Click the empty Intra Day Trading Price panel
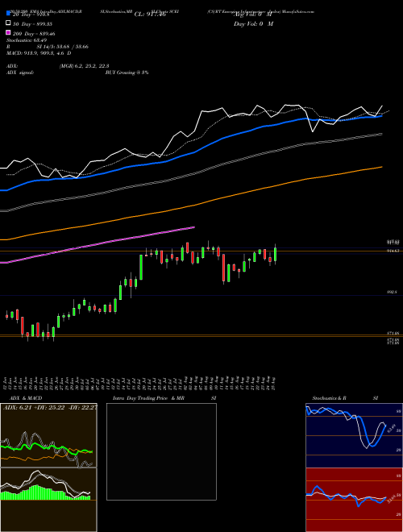The height and width of the screenshot is (532, 403). 161,451
